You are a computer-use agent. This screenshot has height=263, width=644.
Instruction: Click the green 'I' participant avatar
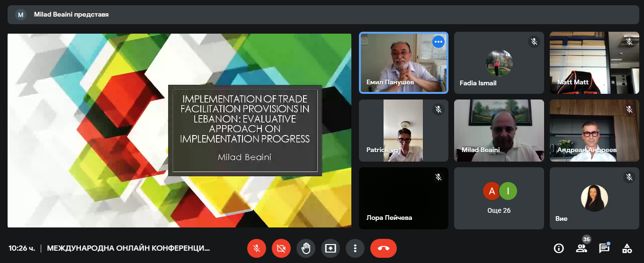(x=508, y=191)
